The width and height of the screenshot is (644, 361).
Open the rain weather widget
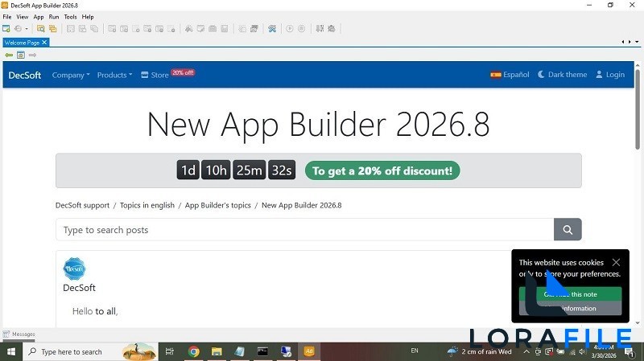pyautogui.click(x=479, y=351)
